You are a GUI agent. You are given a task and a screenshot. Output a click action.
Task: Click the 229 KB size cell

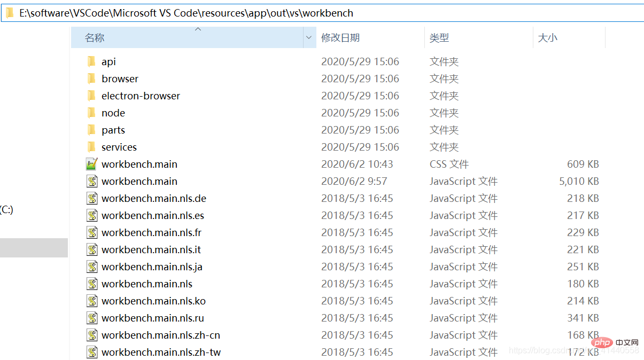tap(583, 232)
